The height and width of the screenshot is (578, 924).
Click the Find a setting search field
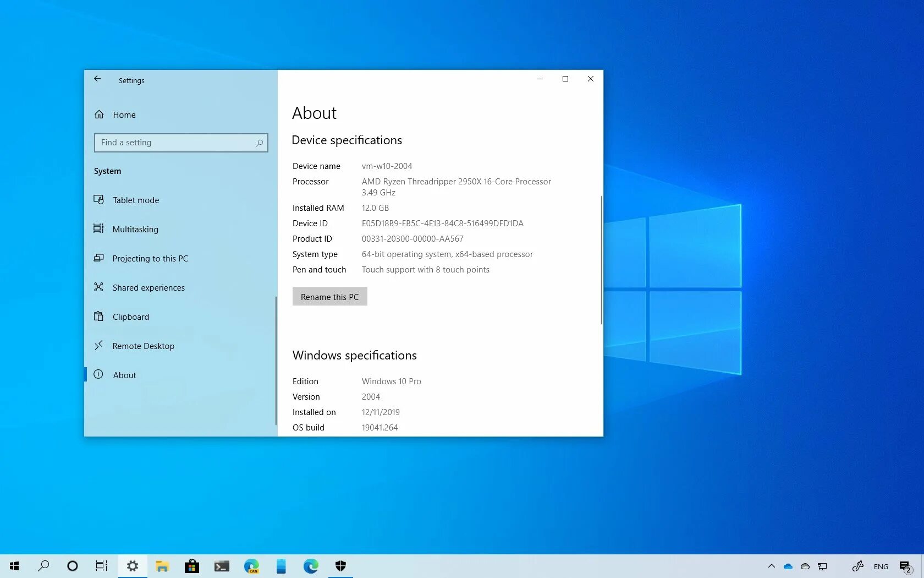(x=181, y=143)
